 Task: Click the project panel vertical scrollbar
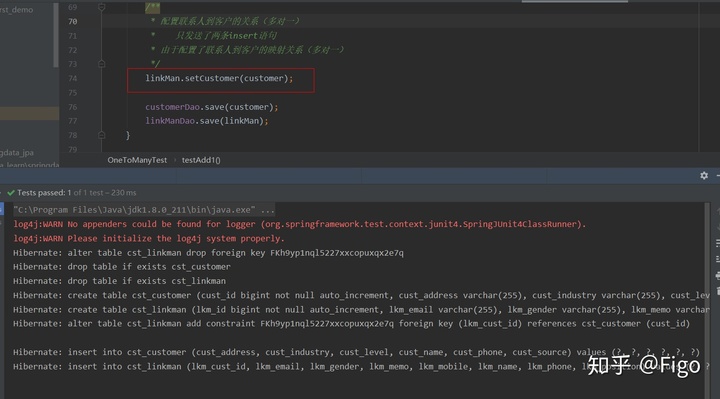(56, 35)
